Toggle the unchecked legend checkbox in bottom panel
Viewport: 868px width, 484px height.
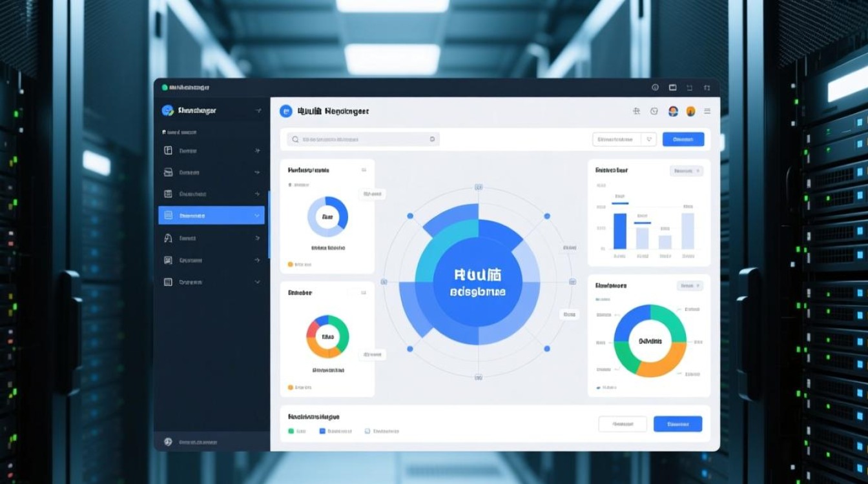[367, 430]
